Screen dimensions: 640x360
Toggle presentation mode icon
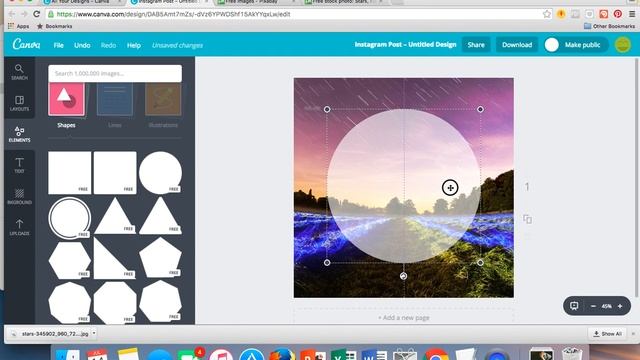click(574, 306)
